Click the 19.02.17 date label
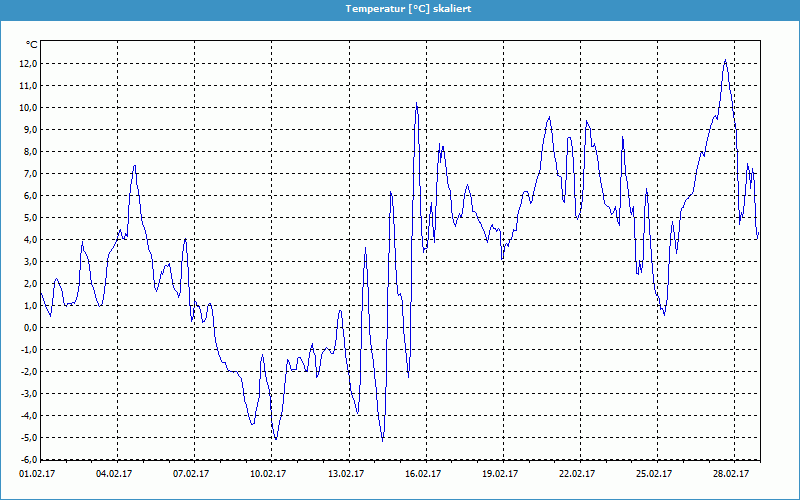 (x=501, y=474)
